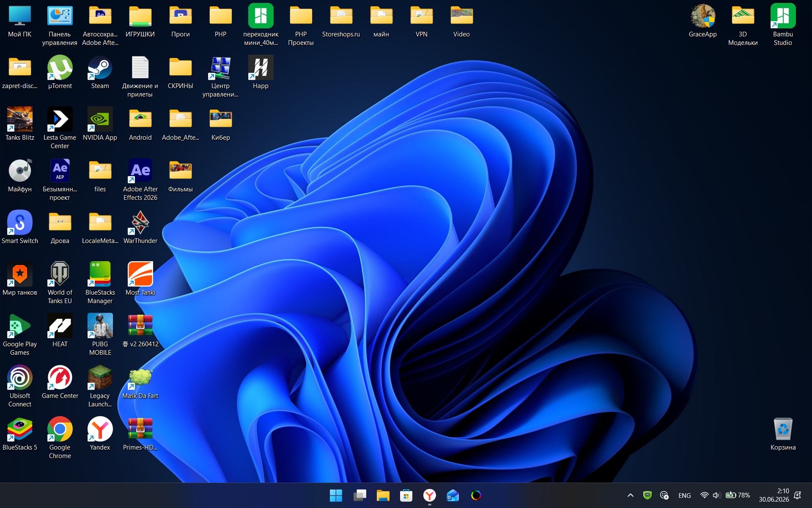
Task: Open the Панель управления shortcut
Action: 60,25
